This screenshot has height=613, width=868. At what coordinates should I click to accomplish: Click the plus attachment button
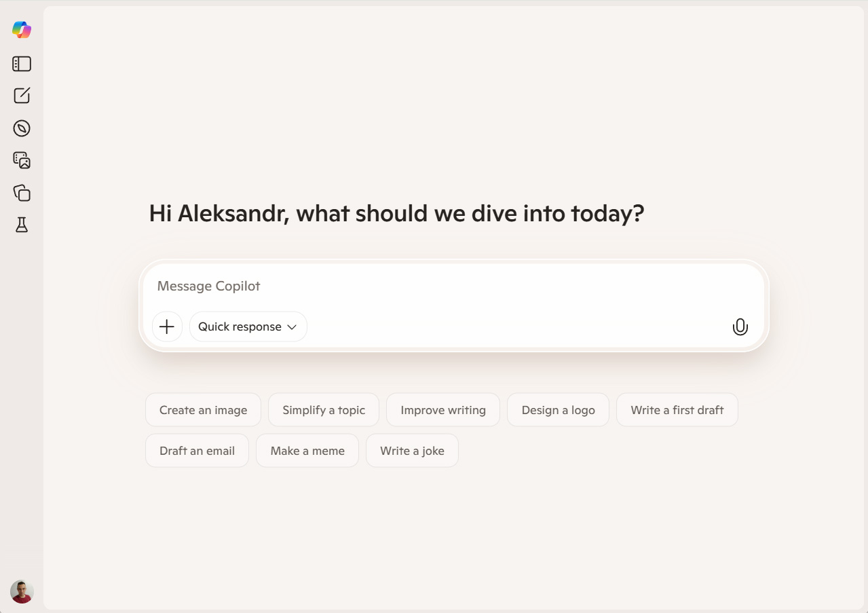pos(167,327)
